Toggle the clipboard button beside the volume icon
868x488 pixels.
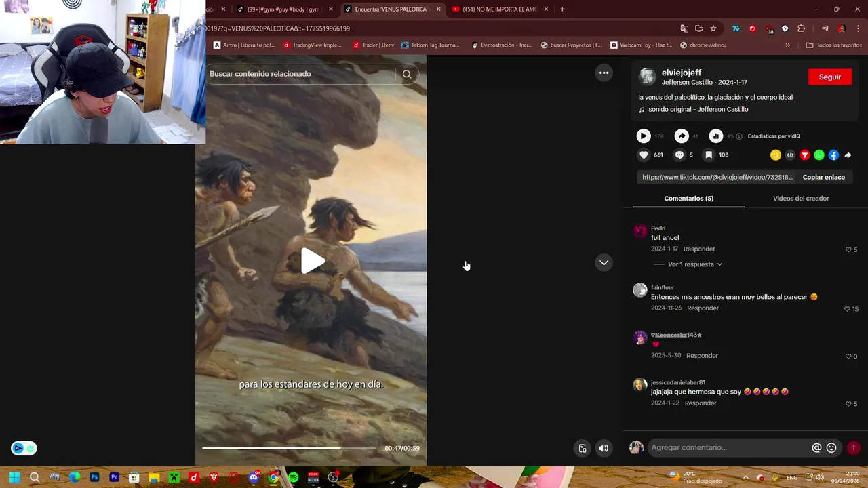[583, 448]
